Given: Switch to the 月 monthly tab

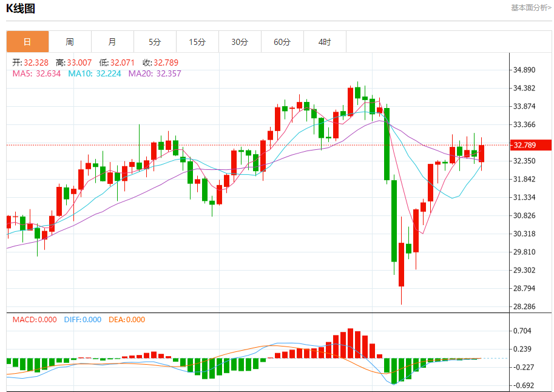Looking at the screenshot, I should [112, 42].
